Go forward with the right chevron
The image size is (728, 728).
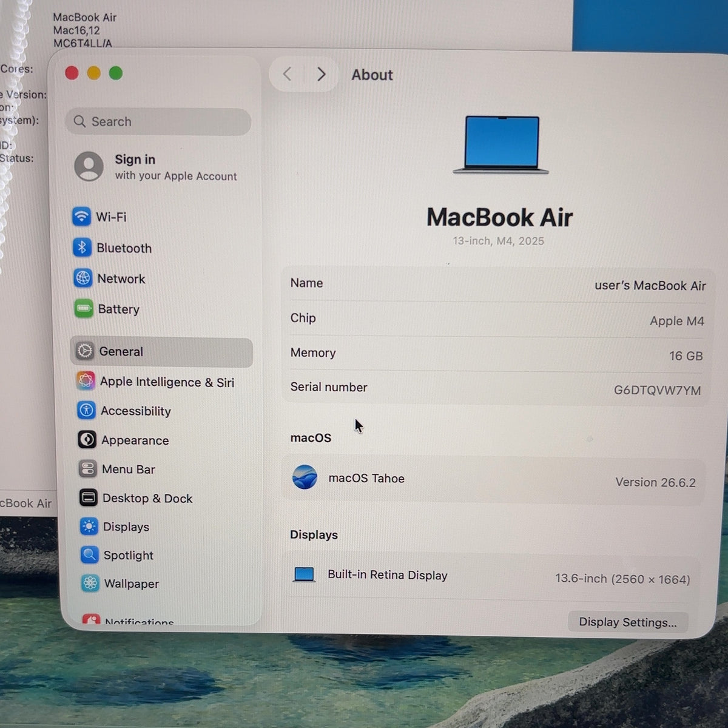pyautogui.click(x=321, y=74)
